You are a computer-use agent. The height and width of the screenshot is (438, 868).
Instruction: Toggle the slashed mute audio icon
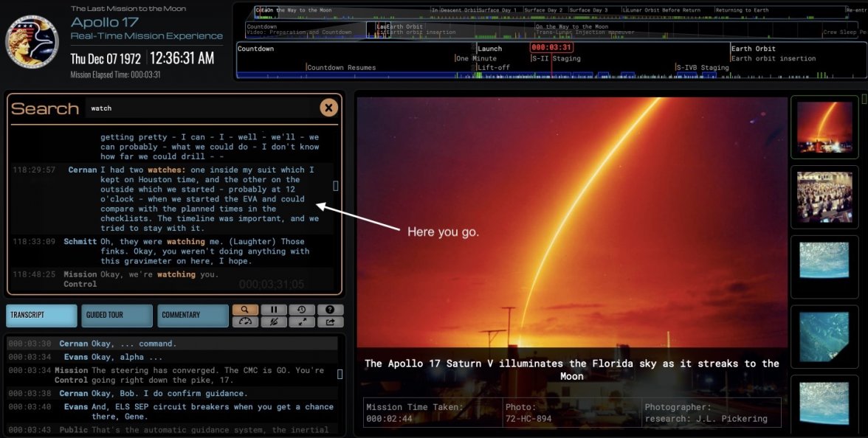[x=273, y=321]
